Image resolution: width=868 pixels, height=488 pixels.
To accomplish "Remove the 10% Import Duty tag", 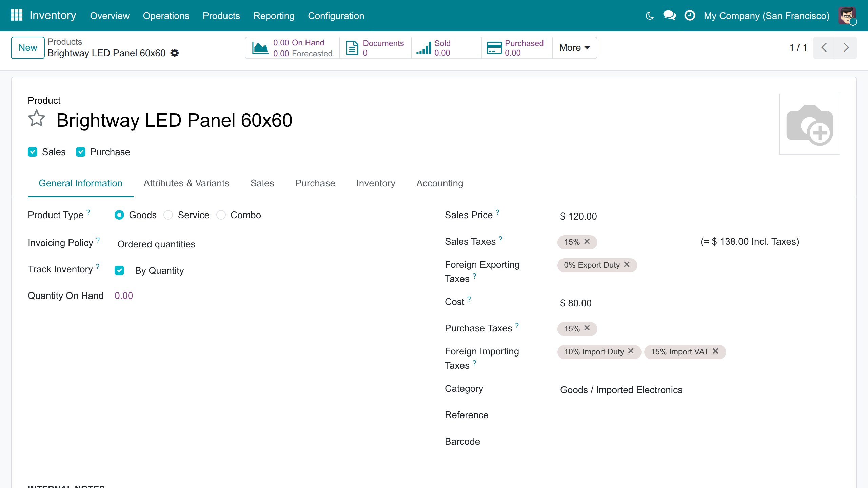I will coord(631,351).
